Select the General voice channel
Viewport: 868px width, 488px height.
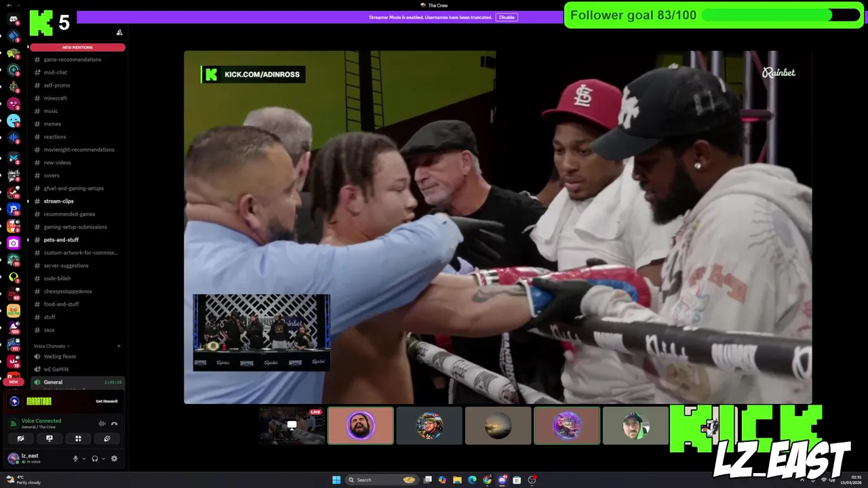(x=76, y=382)
